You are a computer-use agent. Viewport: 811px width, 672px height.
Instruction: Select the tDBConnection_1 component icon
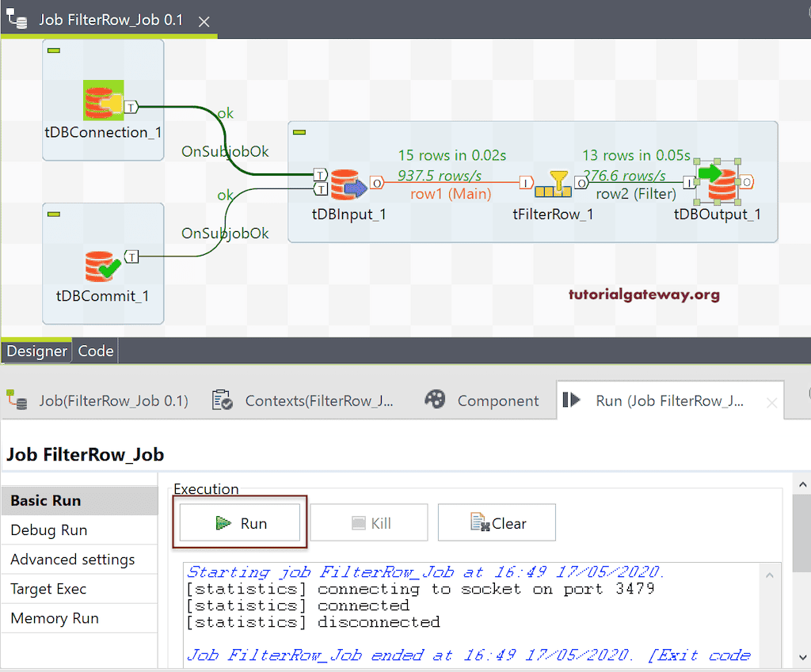pos(103,101)
